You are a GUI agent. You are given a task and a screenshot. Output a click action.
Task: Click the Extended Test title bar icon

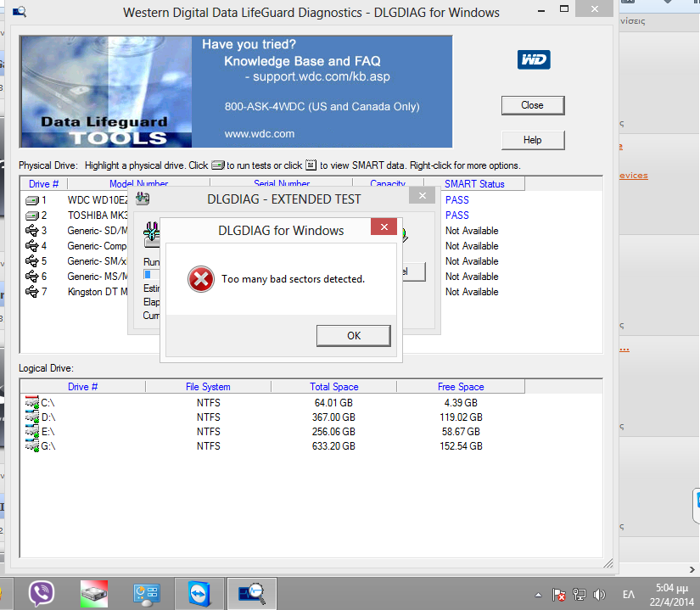click(143, 199)
